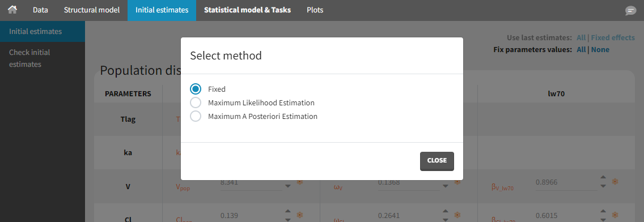Screen dimensions: 644x222
Task: Open gear settings for beta_V_lw70
Action: point(615,181)
